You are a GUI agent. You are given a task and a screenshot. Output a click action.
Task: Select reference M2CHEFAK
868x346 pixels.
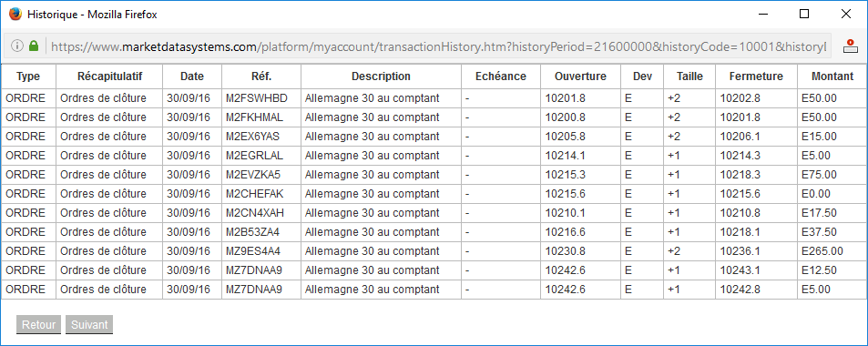[255, 194]
